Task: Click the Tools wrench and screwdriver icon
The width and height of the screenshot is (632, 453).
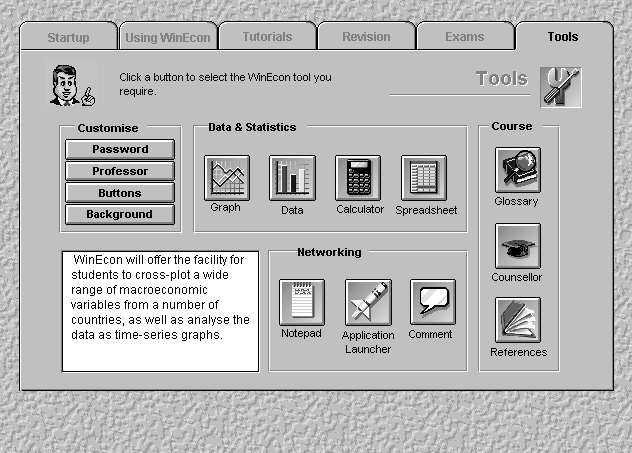Action: [x=561, y=87]
